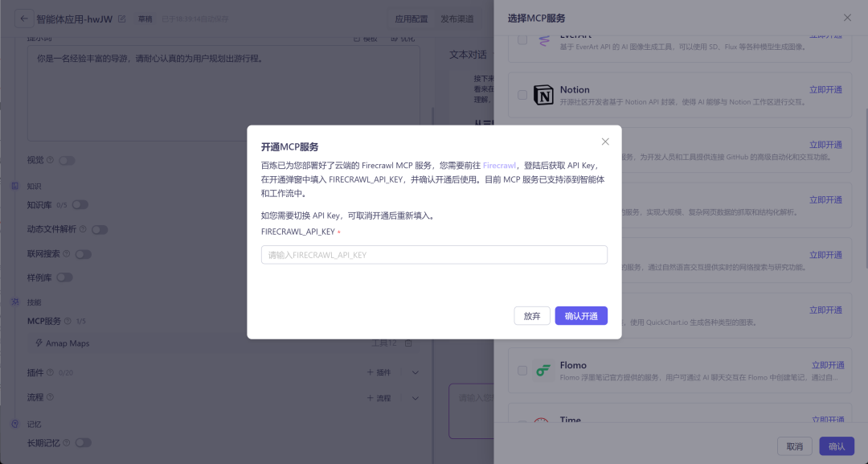
Task: Click the Notion logo icon
Action: 543,95
